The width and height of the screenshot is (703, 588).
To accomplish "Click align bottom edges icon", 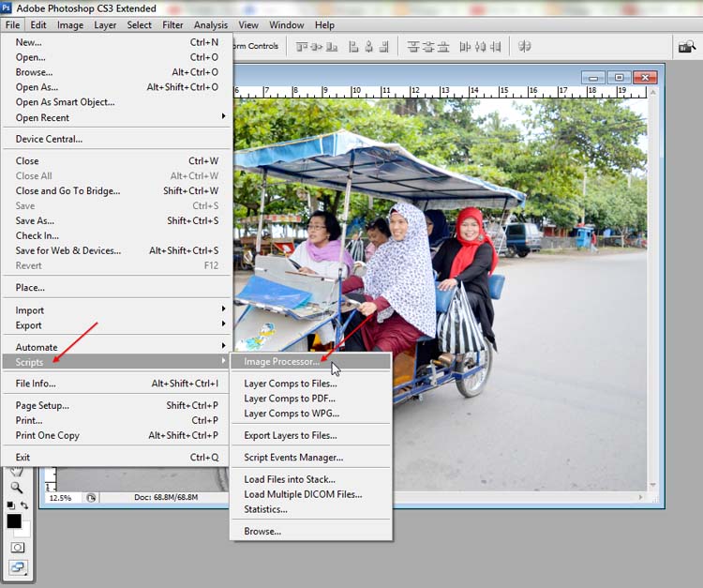I will (x=332, y=46).
